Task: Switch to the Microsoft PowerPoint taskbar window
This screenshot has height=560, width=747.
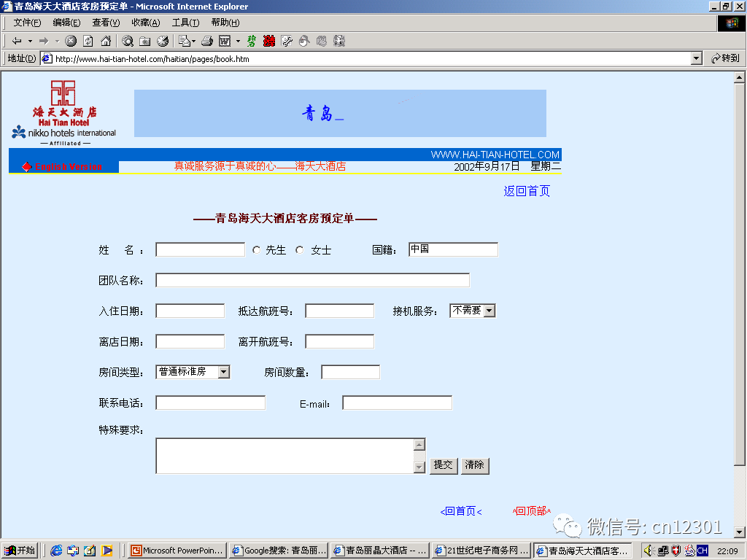Action: click(x=177, y=551)
